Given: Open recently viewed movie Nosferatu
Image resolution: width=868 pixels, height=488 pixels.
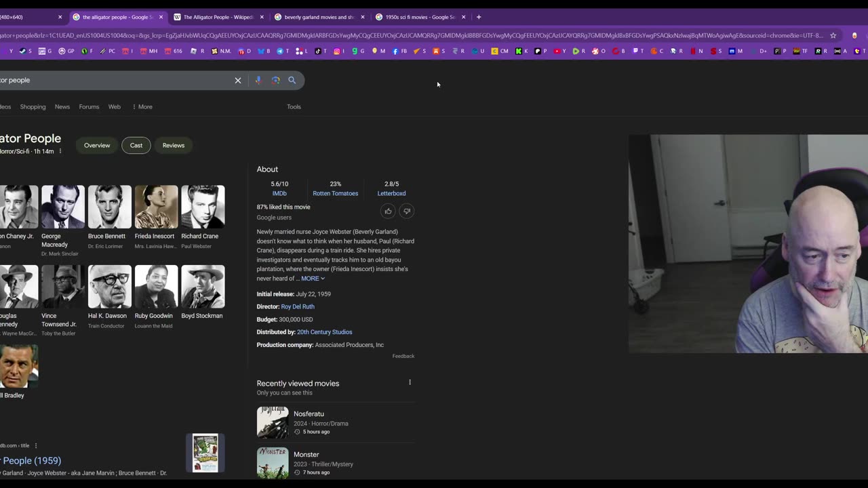Looking at the screenshot, I should point(335,422).
